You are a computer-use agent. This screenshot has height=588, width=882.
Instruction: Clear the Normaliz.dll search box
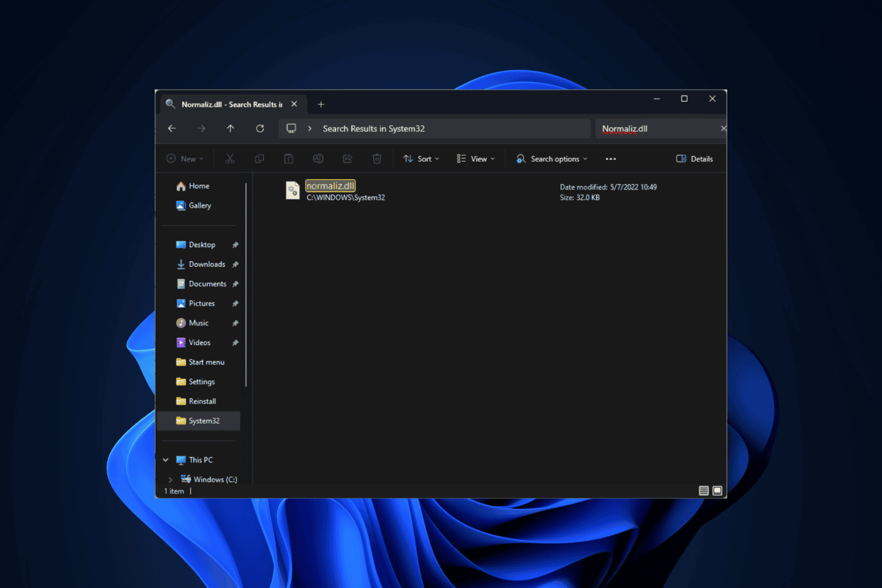click(723, 129)
